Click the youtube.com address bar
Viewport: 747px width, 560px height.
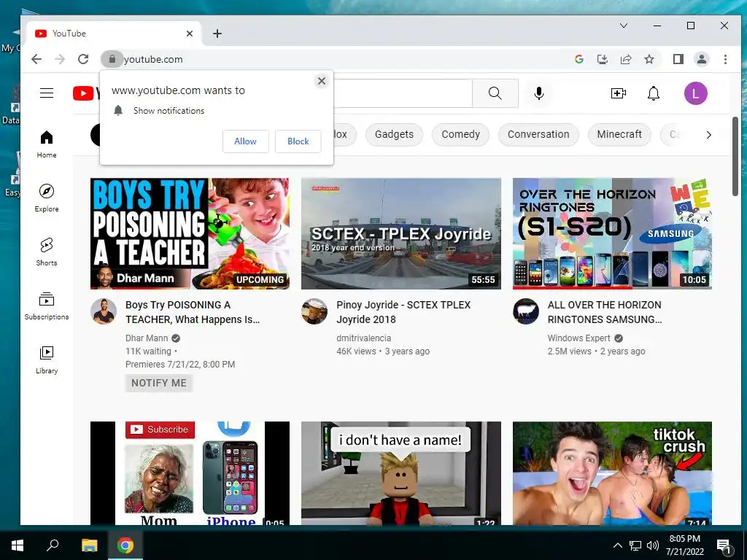pyautogui.click(x=333, y=59)
